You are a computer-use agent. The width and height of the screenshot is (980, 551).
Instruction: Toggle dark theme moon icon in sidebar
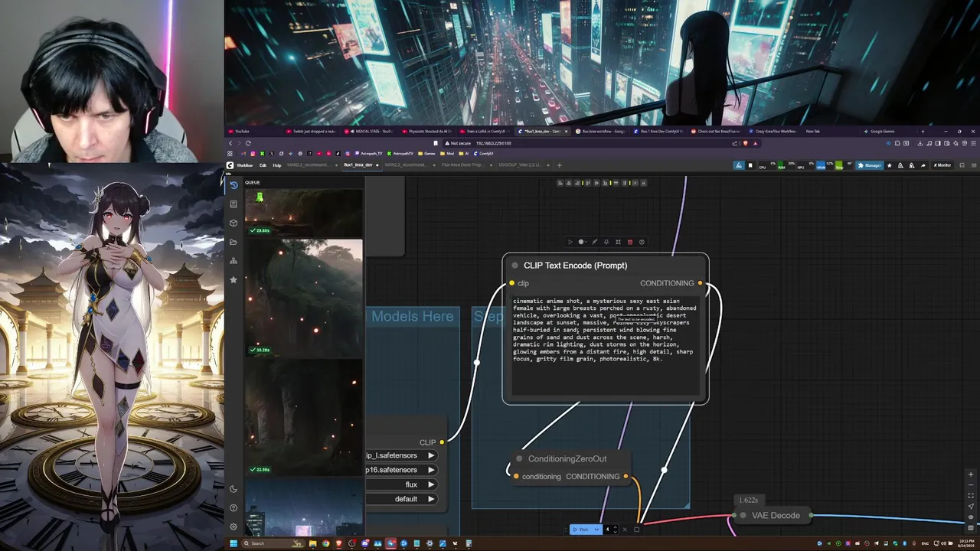[x=234, y=489]
